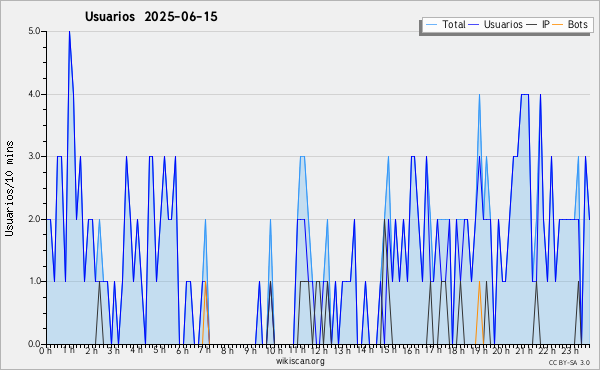Screen dimensions: 600x370
Task: Click the 23 h x-axis label
Action: pyautogui.click(x=571, y=351)
